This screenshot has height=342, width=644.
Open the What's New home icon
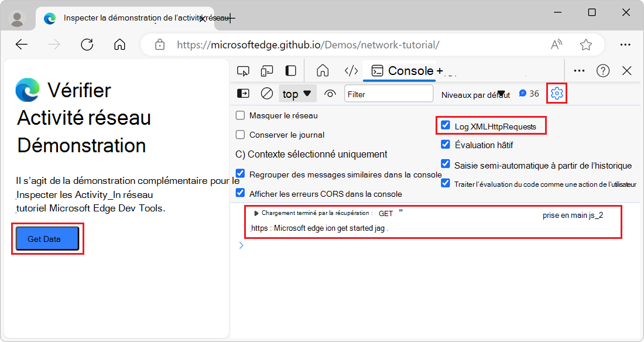[321, 70]
